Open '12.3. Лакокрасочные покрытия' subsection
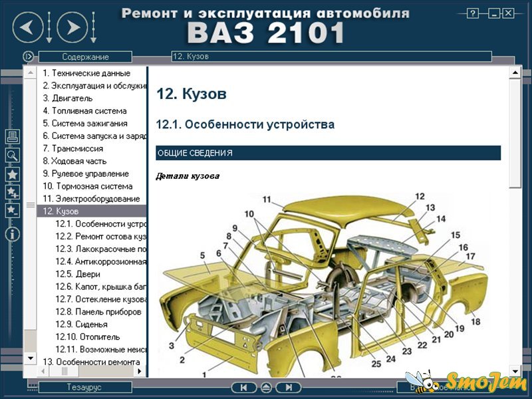532x399 pixels. 101,249
